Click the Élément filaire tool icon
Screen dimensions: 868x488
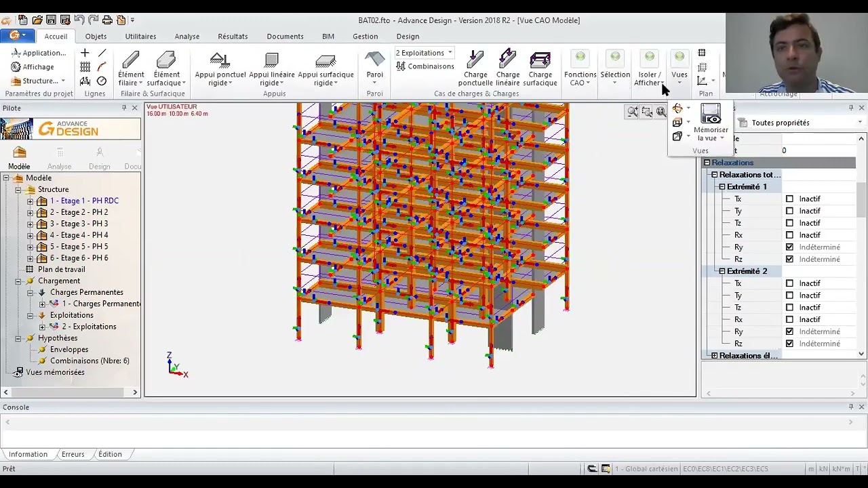[x=131, y=60]
